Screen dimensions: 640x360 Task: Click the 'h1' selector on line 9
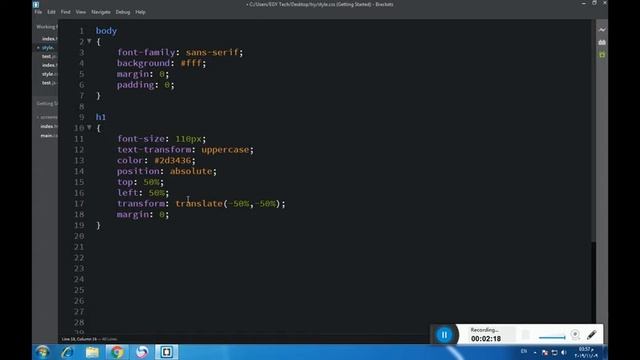point(101,117)
